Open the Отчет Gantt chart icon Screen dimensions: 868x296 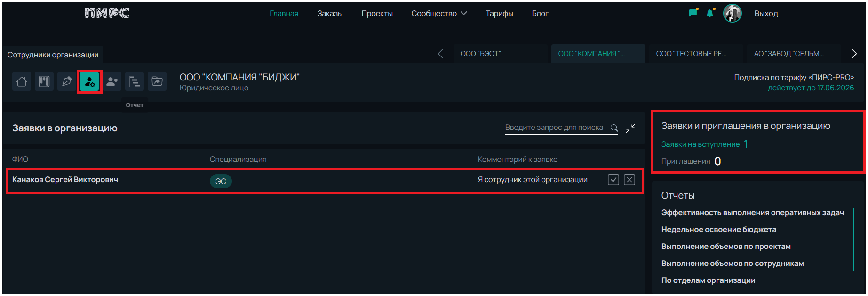[135, 81]
